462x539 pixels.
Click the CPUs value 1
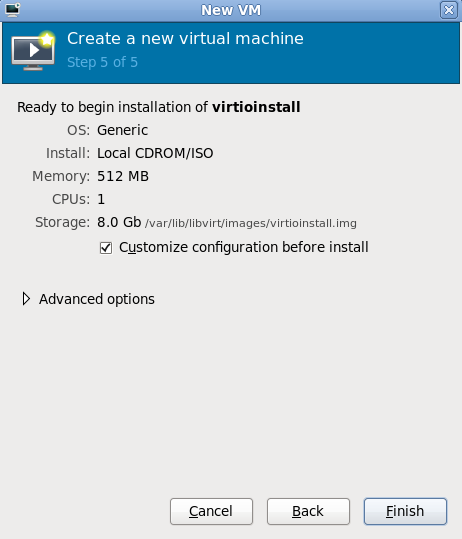(x=101, y=199)
